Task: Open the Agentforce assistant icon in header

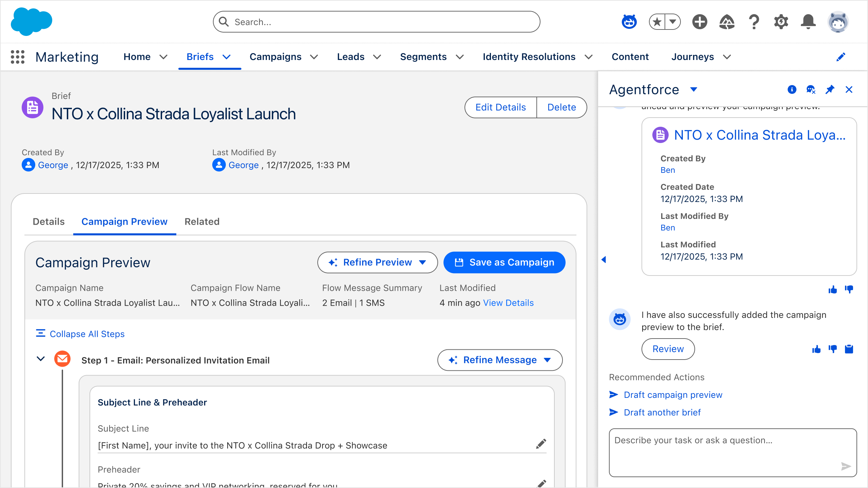Action: [629, 22]
